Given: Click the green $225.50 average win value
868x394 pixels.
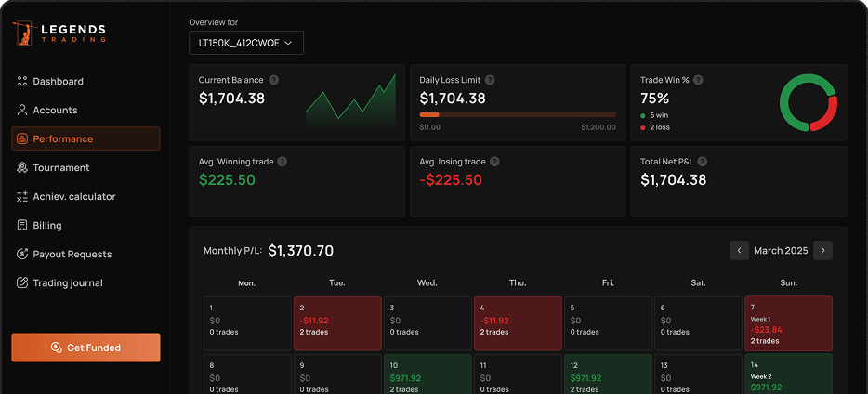Looking at the screenshot, I should click(227, 180).
